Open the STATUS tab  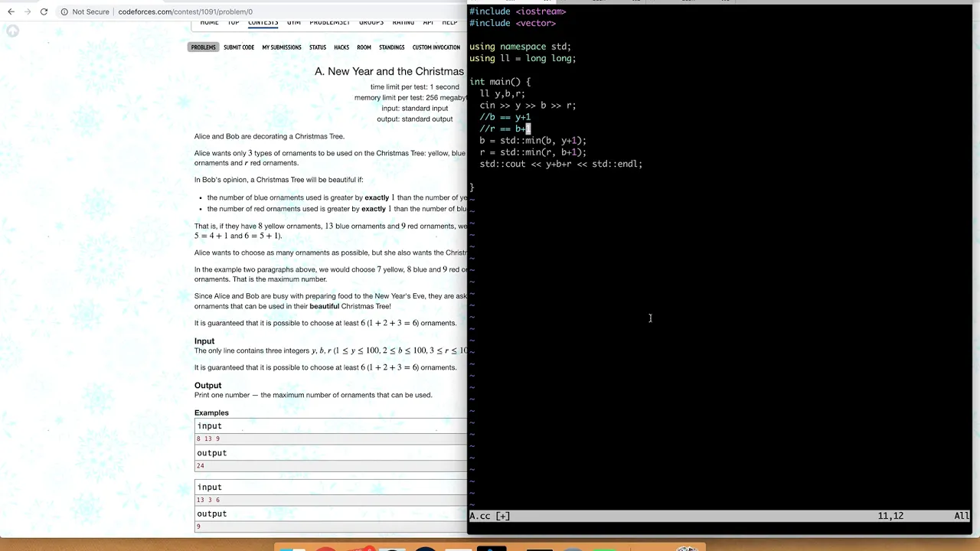point(318,47)
